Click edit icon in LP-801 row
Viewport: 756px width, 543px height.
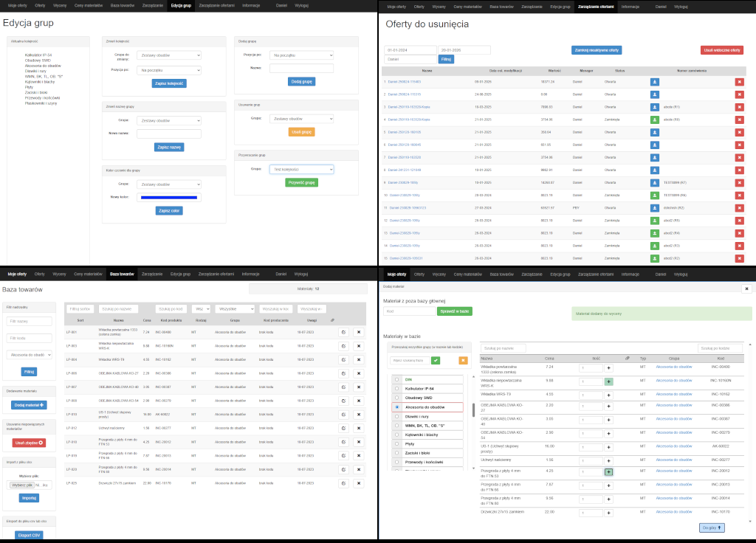tap(343, 333)
